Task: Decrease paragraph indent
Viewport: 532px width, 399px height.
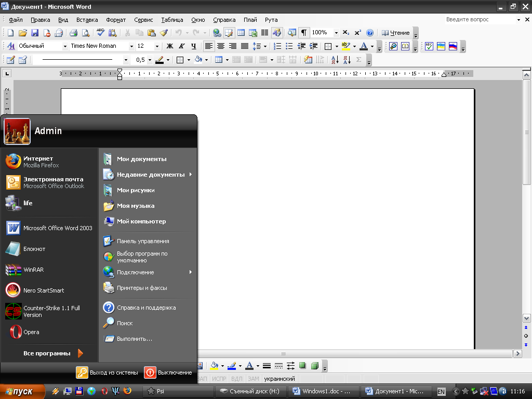Action: coord(301,46)
